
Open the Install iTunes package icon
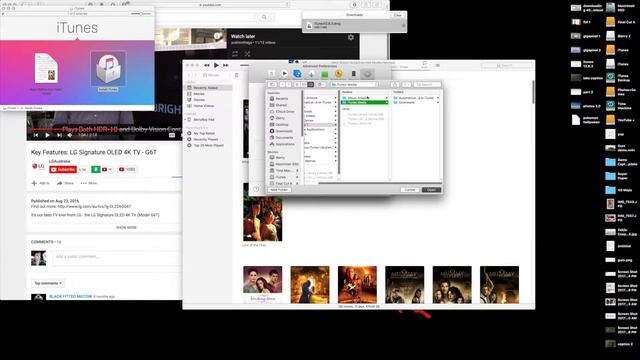[x=108, y=69]
